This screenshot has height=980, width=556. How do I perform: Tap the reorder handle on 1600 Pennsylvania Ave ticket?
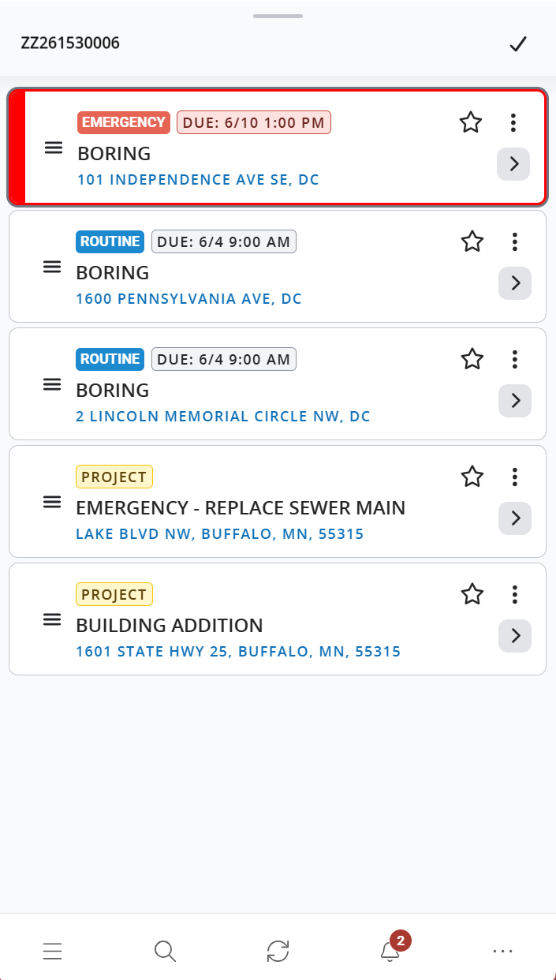pyautogui.click(x=52, y=267)
